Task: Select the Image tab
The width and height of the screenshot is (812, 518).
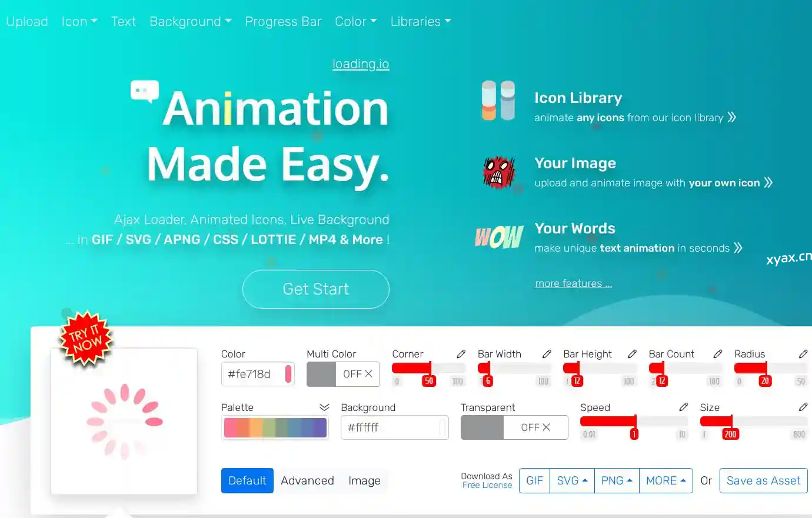Action: pos(364,480)
